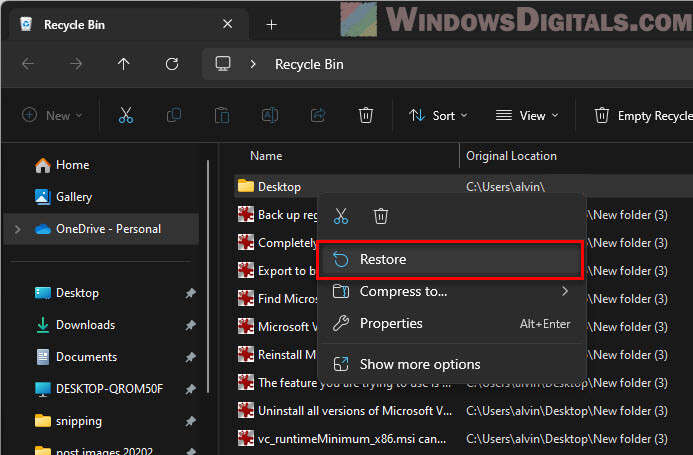This screenshot has width=693, height=455.
Task: Open Gallery in the sidebar
Action: click(x=73, y=197)
